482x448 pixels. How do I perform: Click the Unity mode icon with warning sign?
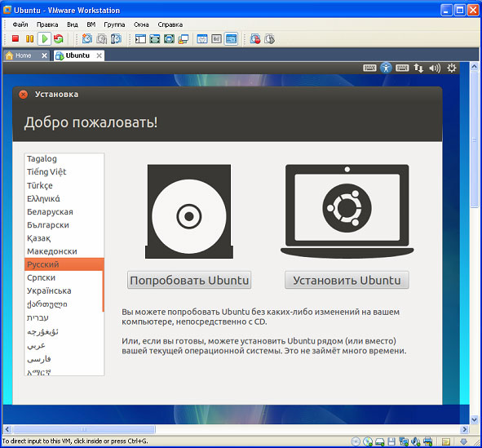tap(184, 38)
